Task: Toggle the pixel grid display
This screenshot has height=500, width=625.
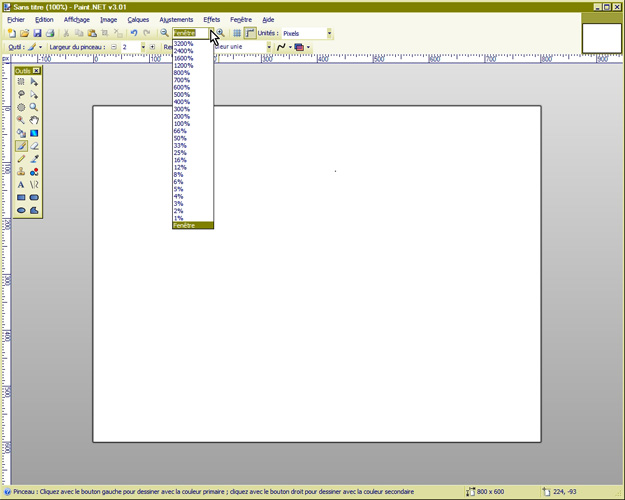Action: click(237, 33)
